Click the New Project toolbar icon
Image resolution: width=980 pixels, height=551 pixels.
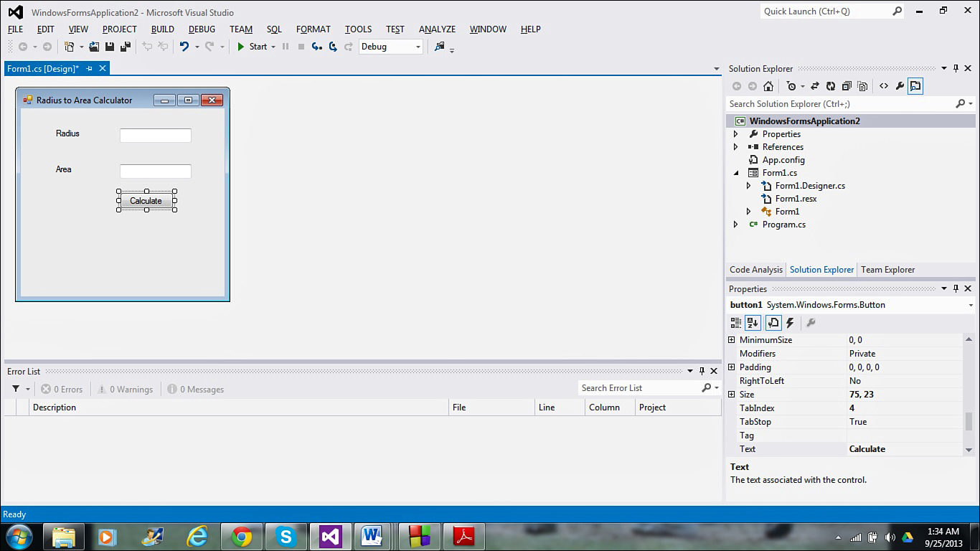(69, 47)
